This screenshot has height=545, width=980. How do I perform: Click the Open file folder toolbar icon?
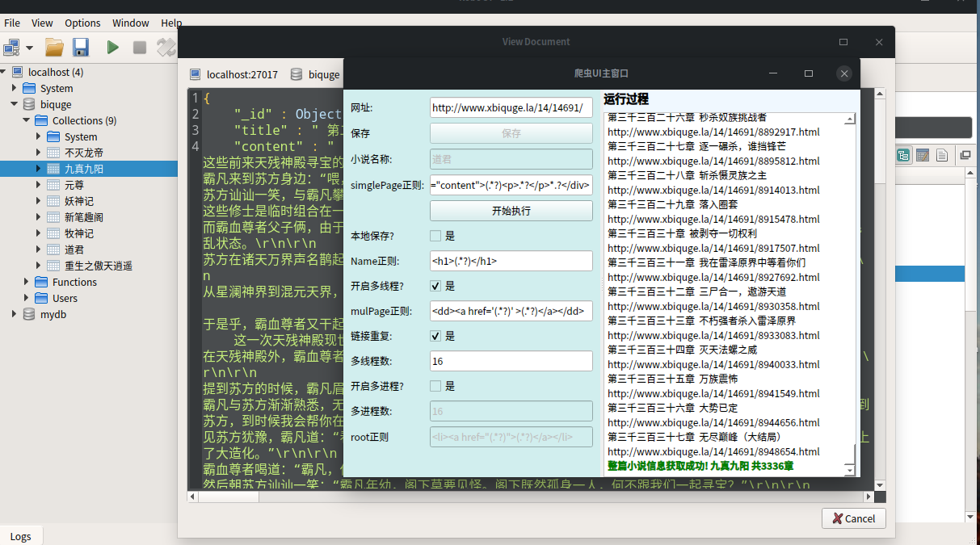[x=54, y=48]
